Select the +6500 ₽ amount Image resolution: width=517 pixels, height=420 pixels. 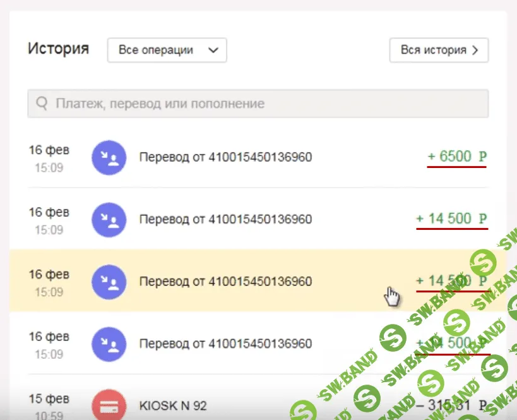[457, 157]
